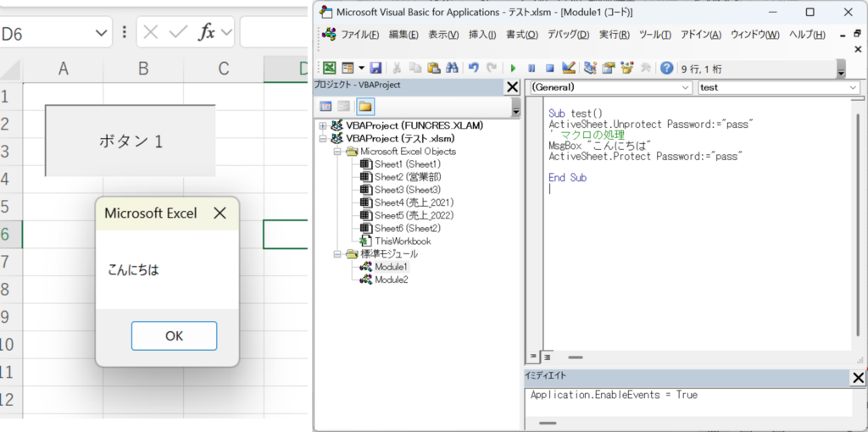Select column A header in Excel
Image resolution: width=868 pixels, height=432 pixels.
point(63,69)
